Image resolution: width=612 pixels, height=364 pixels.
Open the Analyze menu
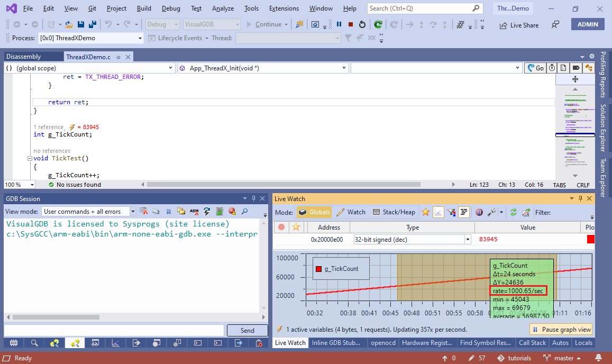pos(223,8)
